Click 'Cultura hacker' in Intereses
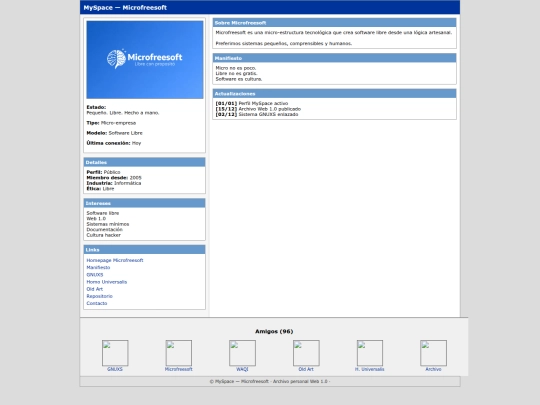This screenshot has width=540, height=405. pos(103,235)
